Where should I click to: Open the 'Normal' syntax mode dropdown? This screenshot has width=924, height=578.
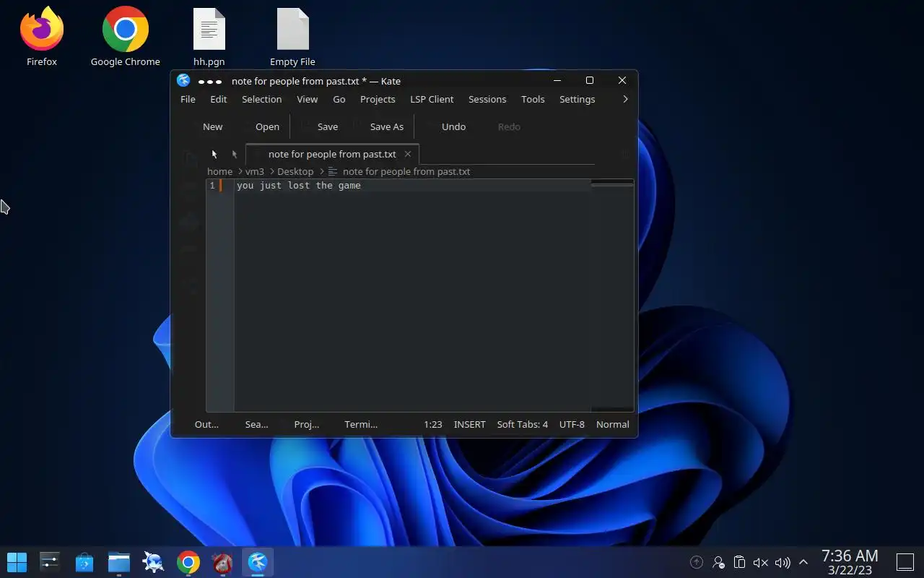(x=612, y=424)
